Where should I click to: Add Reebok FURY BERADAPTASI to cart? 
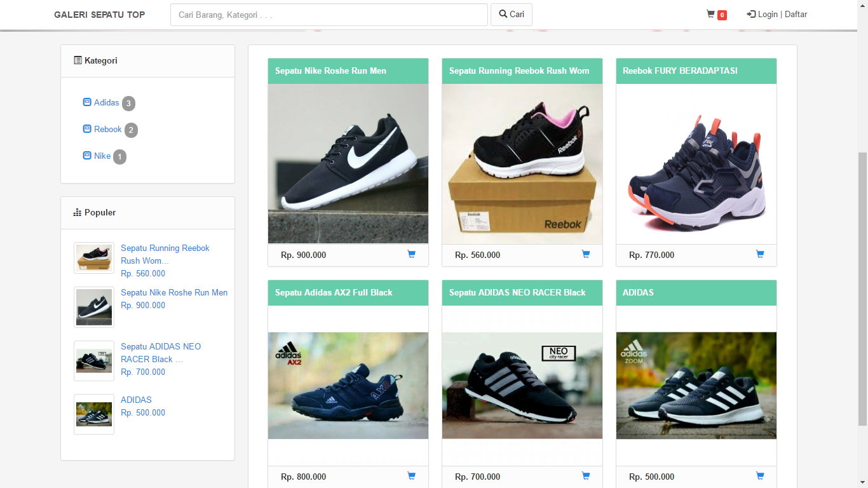(759, 254)
